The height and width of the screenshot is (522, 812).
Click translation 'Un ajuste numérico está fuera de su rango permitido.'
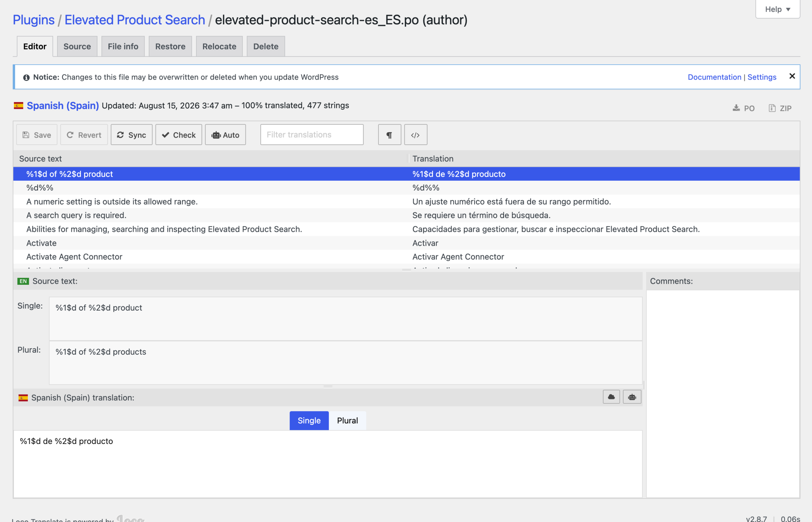(x=511, y=202)
